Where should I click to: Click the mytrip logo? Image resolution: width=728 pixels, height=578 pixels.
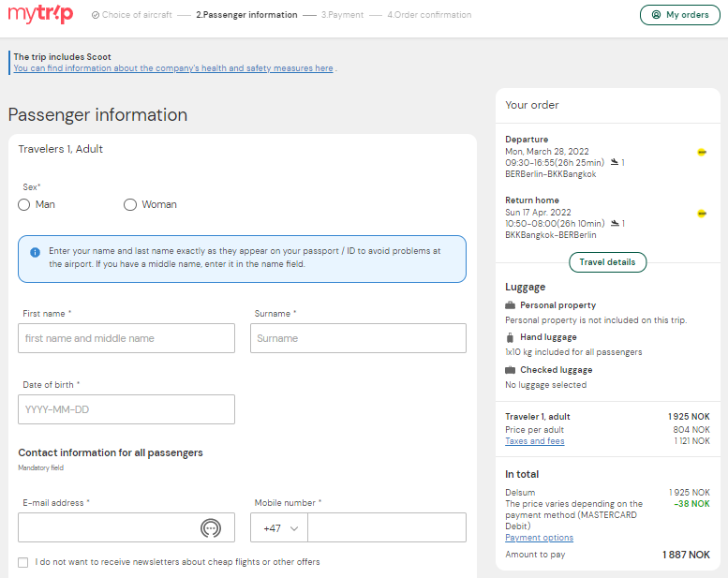[x=40, y=14]
